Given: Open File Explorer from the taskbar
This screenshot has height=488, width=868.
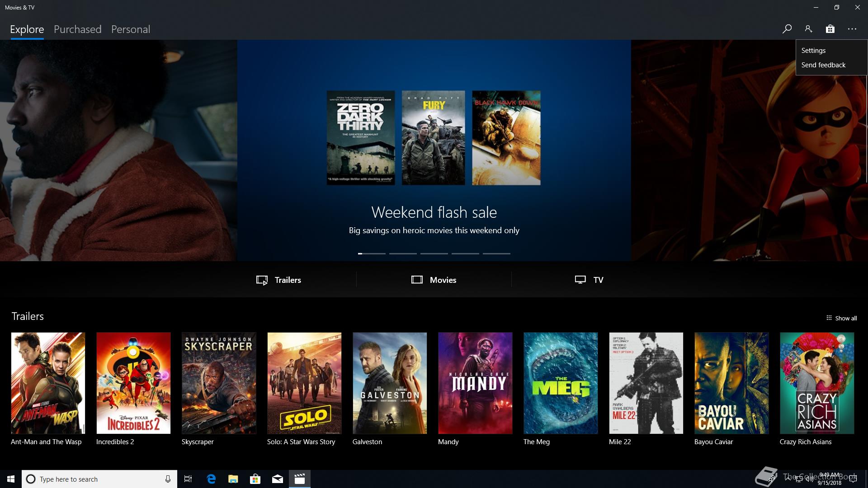Looking at the screenshot, I should pos(233,479).
